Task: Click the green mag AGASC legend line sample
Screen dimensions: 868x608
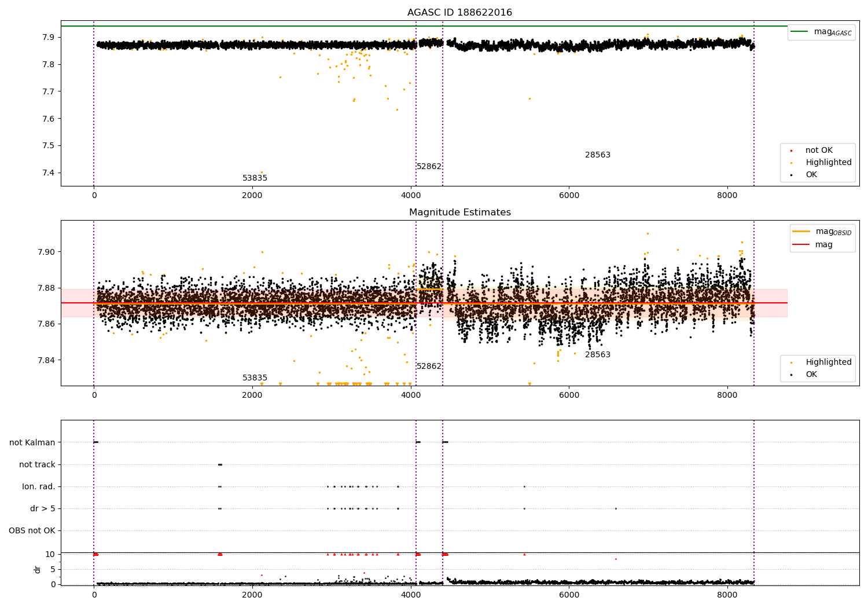Action: coord(800,31)
